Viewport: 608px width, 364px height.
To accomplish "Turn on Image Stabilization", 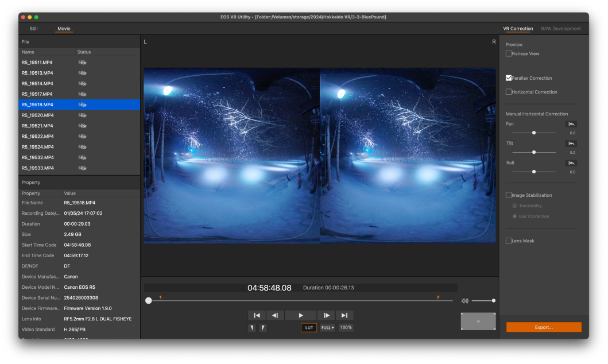I will [x=509, y=195].
